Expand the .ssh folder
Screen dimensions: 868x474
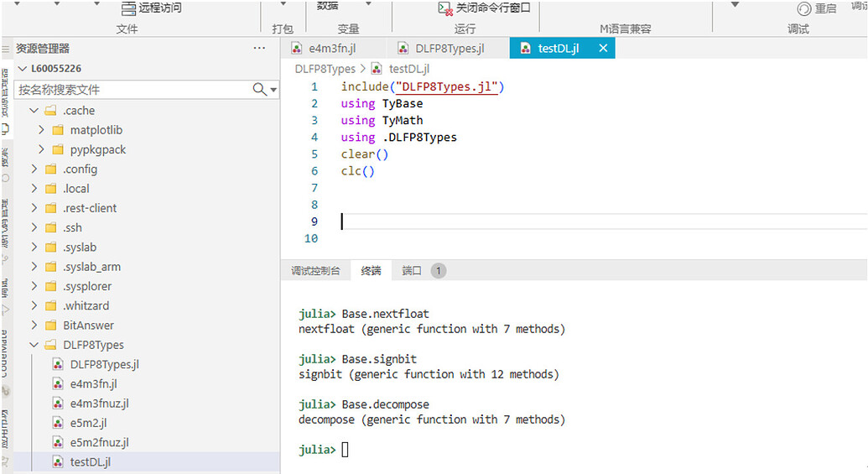click(34, 227)
